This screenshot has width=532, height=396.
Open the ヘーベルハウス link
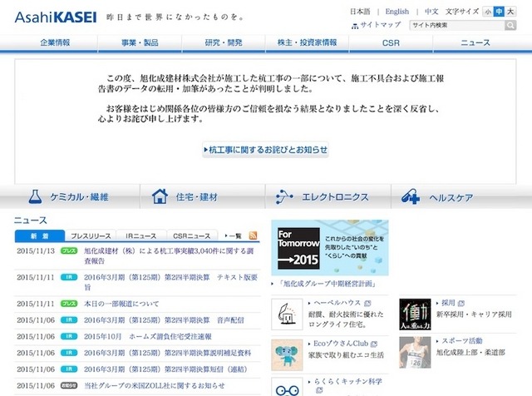[337, 303]
